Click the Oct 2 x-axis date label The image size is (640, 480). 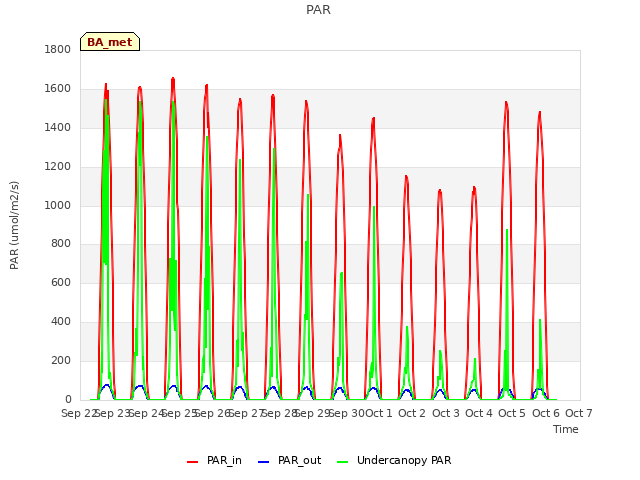coord(412,413)
